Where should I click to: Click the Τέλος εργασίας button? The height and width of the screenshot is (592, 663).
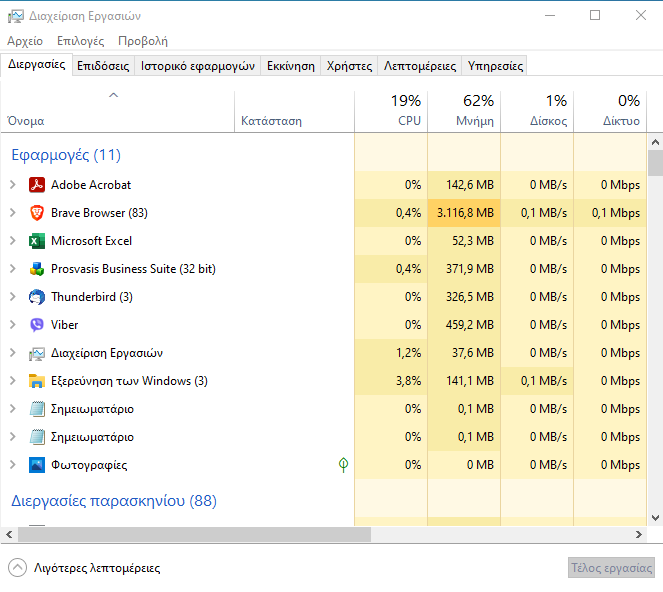coord(611,567)
